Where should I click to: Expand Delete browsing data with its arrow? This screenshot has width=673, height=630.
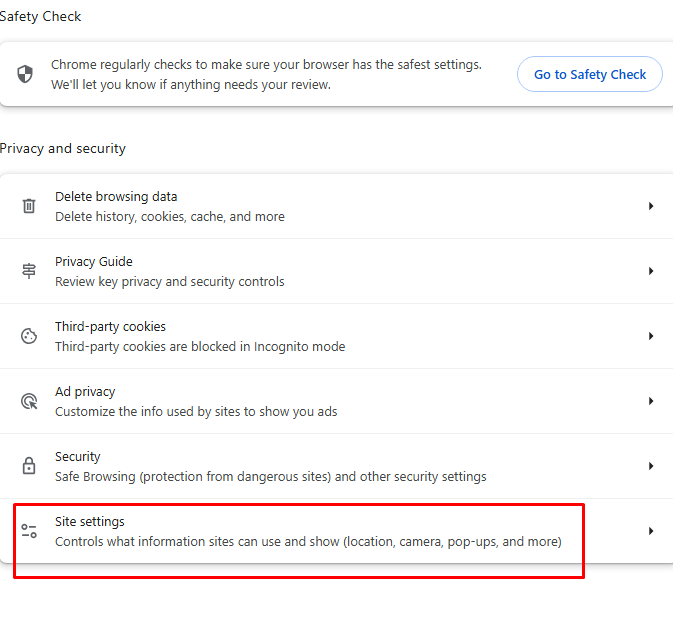[651, 206]
